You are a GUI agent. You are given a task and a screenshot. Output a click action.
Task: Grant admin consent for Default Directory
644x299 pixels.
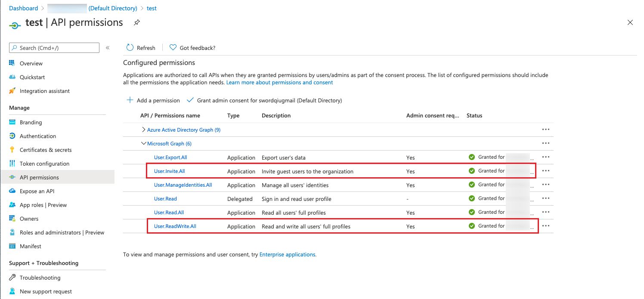[x=264, y=100]
